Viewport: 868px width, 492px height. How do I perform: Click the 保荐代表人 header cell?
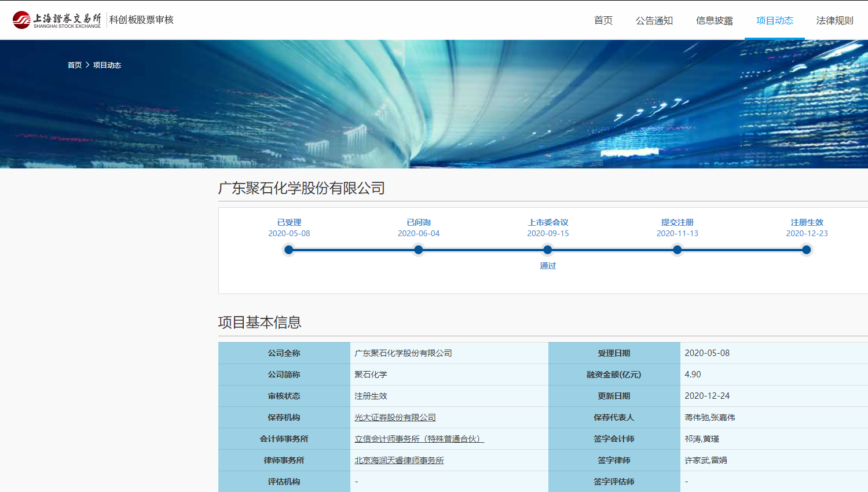[x=614, y=417]
